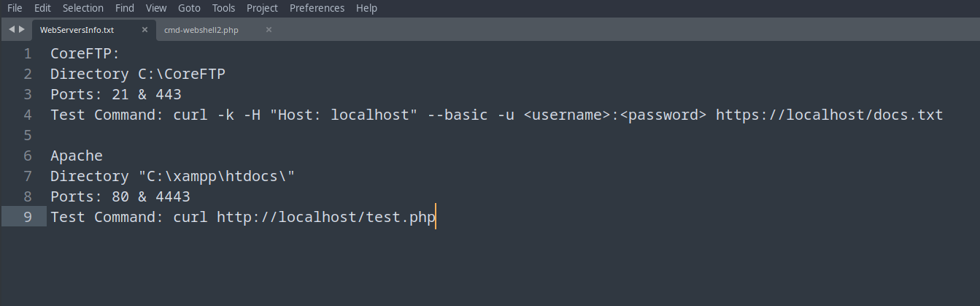The width and height of the screenshot is (980, 306).
Task: Open the Help menu
Action: click(x=366, y=8)
